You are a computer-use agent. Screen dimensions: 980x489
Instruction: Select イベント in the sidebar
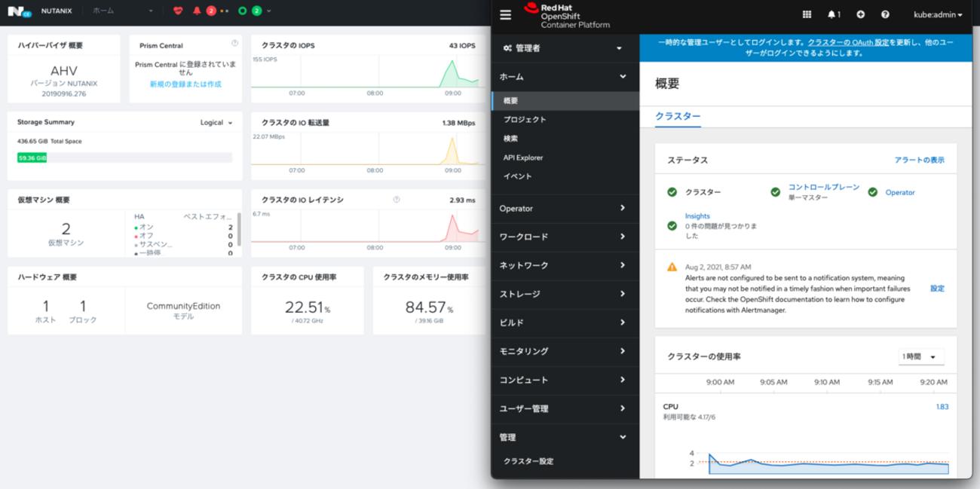tap(565, 176)
